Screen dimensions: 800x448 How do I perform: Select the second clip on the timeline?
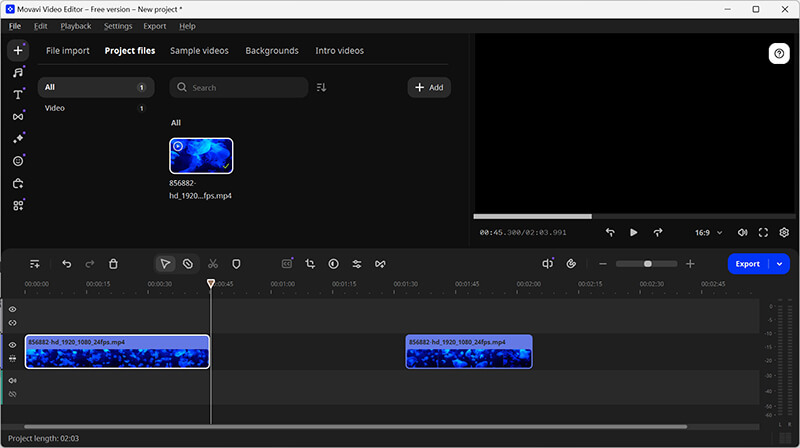click(x=469, y=352)
